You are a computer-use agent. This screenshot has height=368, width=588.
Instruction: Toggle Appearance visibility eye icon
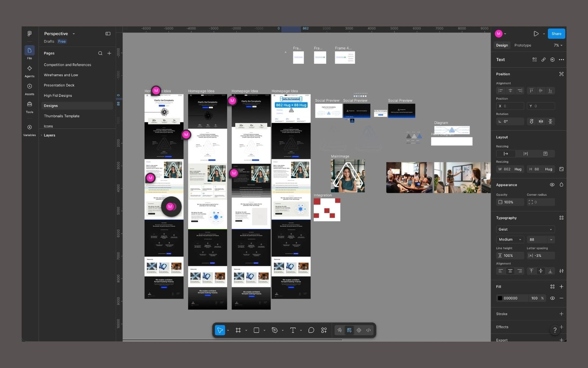552,185
